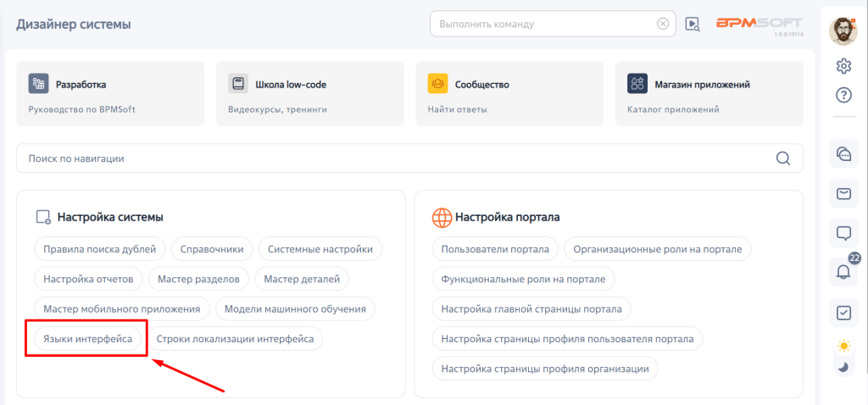Open the email envelope panel
The image size is (868, 405).
[x=843, y=194]
